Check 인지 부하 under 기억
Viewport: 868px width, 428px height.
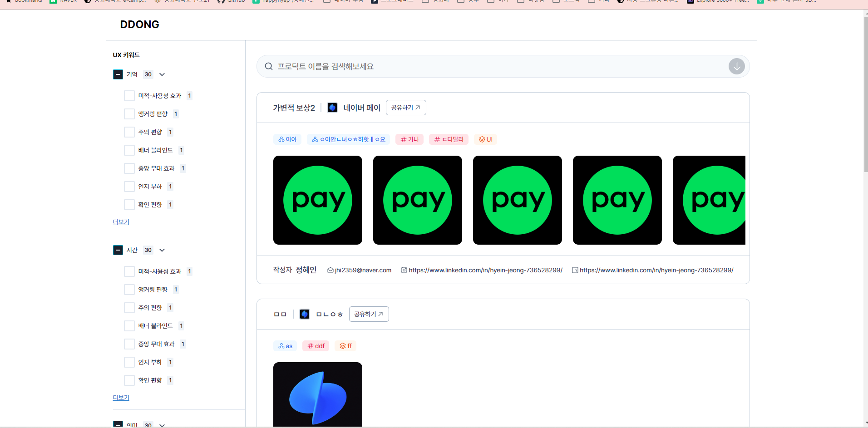129,187
